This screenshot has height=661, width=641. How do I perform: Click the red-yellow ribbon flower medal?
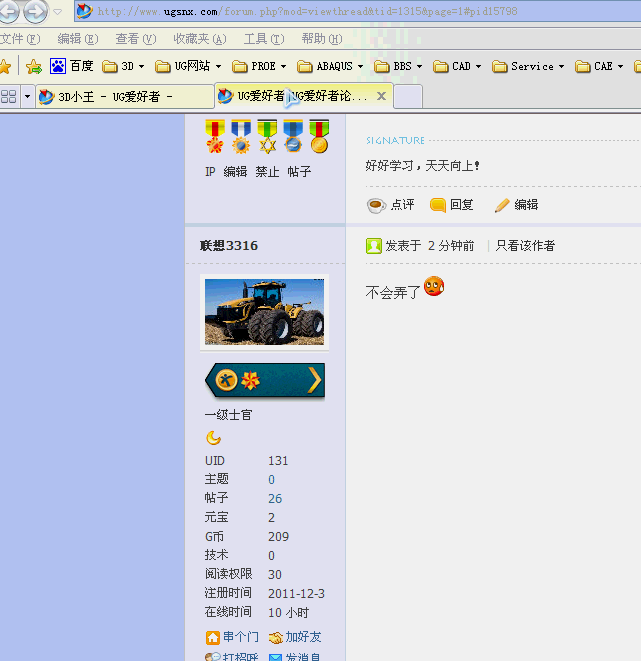tap(215, 136)
